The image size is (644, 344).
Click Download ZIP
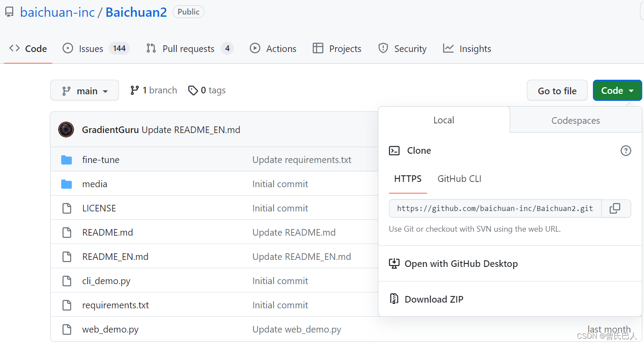(x=434, y=299)
